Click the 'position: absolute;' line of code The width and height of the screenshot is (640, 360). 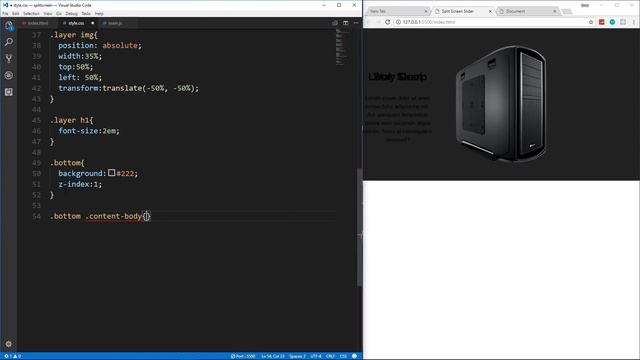coord(100,45)
